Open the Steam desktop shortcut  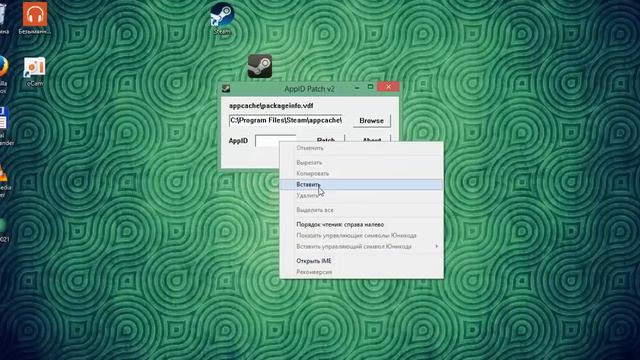point(222,18)
